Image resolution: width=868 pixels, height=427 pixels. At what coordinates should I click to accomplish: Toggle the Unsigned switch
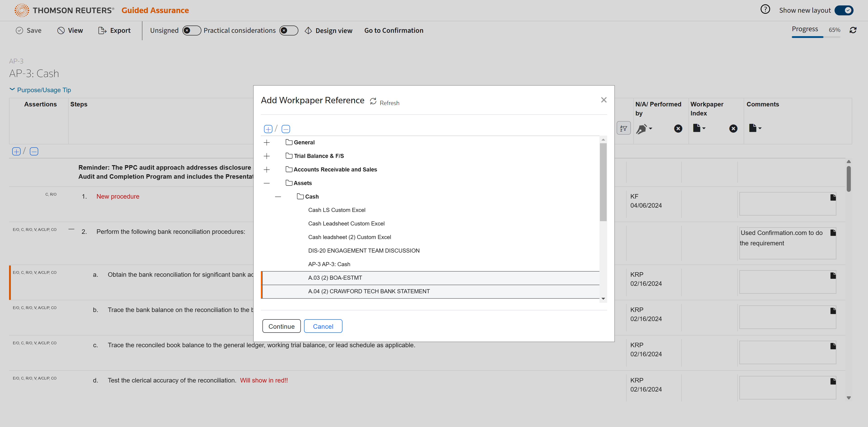tap(191, 30)
